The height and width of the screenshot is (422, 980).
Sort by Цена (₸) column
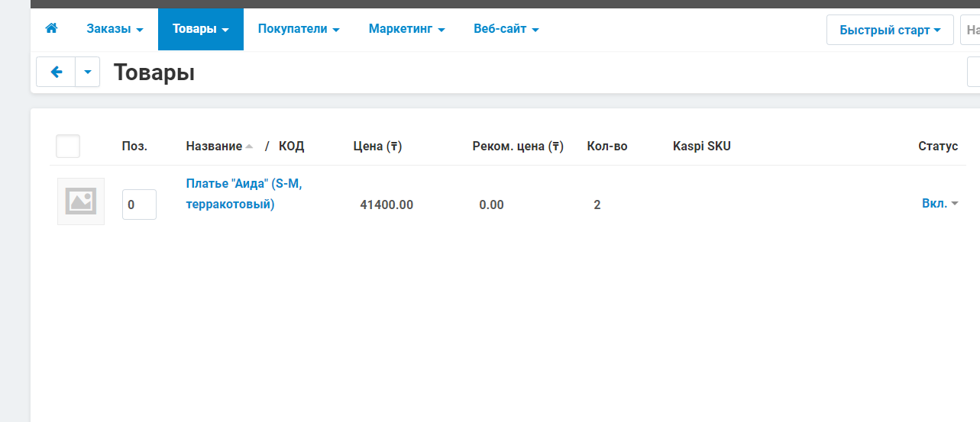377,146
